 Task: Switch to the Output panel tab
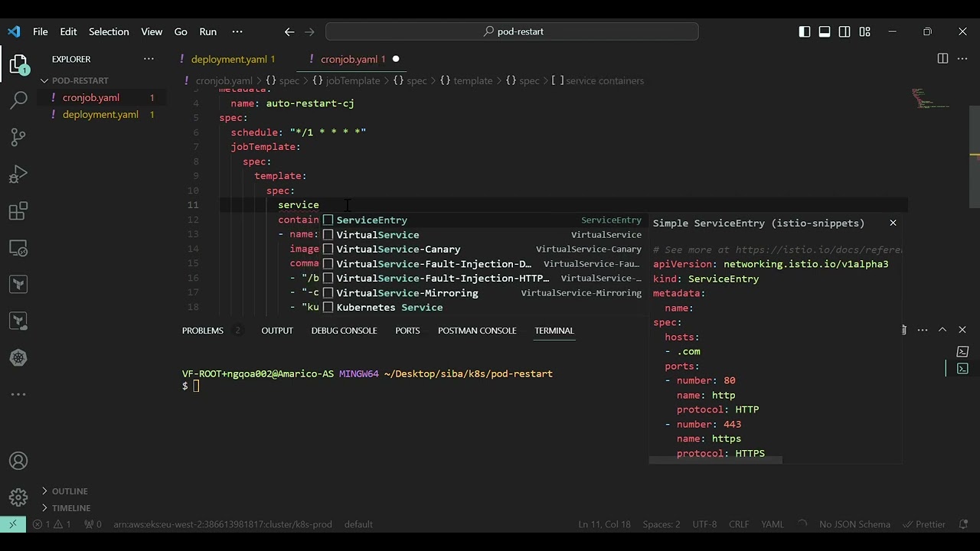click(x=277, y=331)
